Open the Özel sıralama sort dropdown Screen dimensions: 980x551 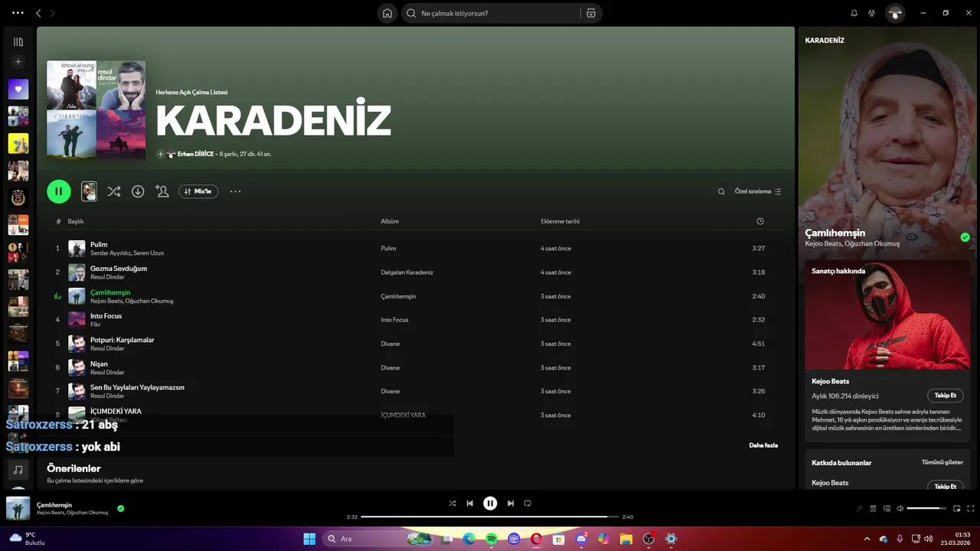[758, 191]
